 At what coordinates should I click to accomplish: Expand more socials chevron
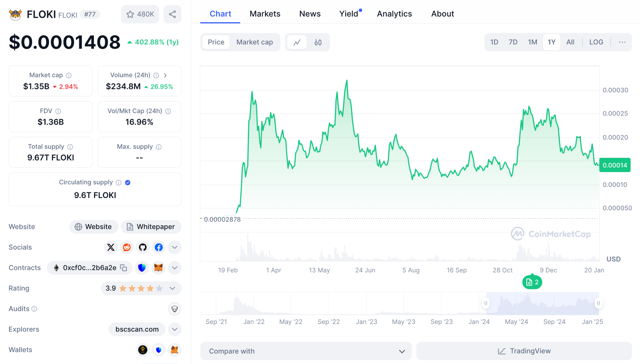pyautogui.click(x=174, y=247)
